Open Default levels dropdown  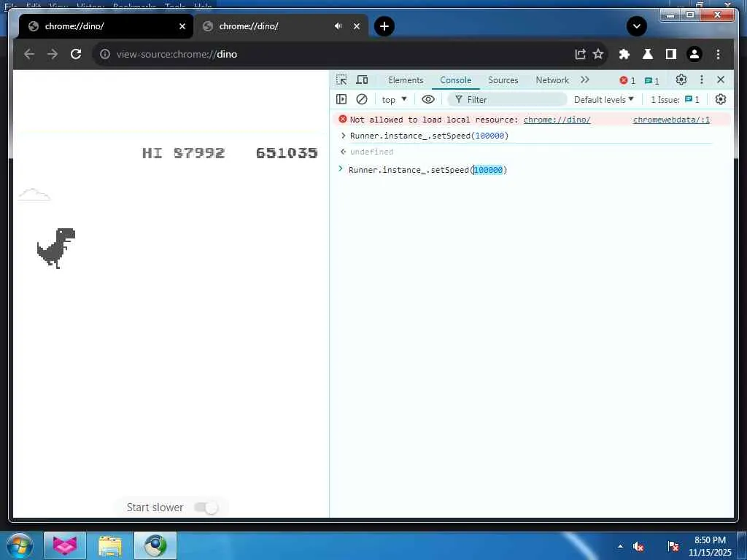pyautogui.click(x=603, y=99)
